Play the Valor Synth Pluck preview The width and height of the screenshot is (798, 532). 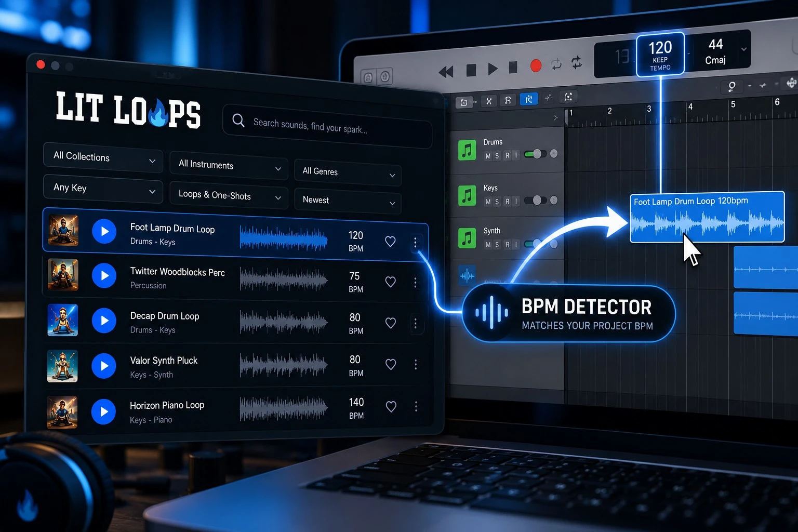104,366
